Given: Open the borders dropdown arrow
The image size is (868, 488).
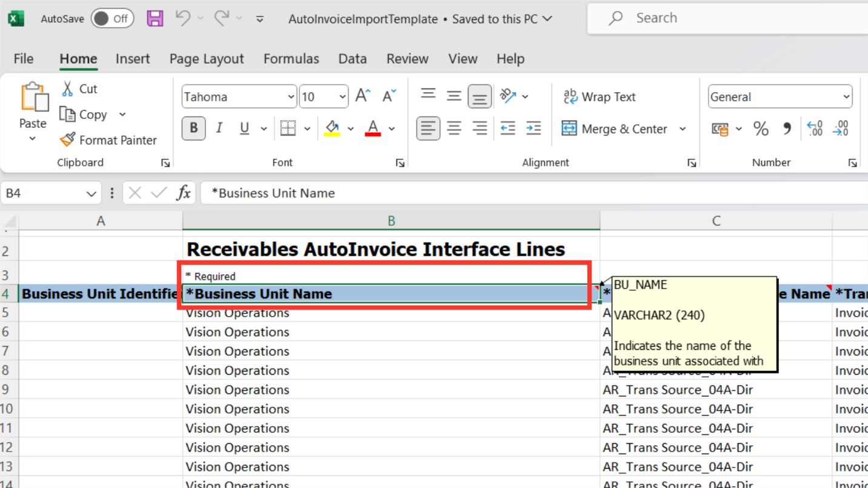Looking at the screenshot, I should pos(307,129).
